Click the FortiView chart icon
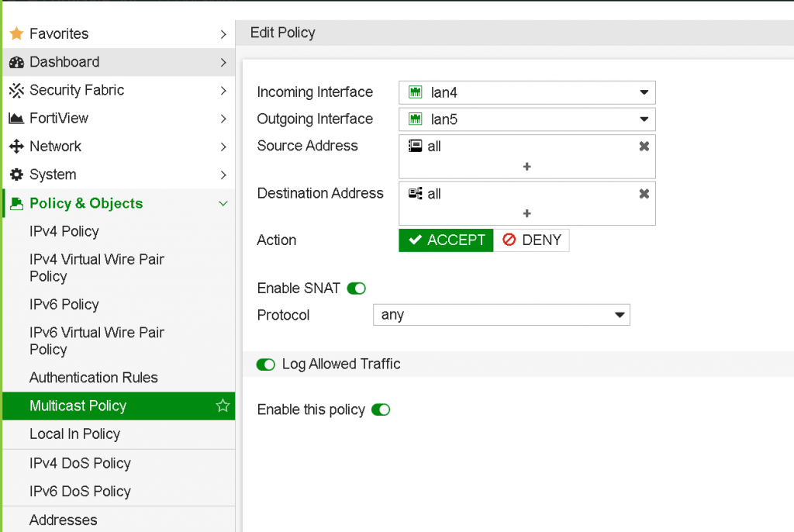This screenshot has height=532, width=794. 17,118
